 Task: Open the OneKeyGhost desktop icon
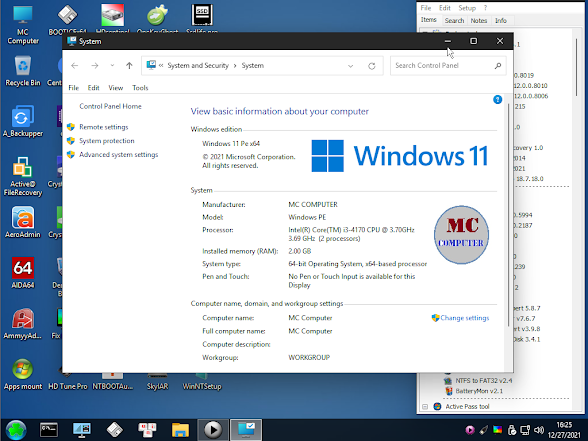pos(158,19)
